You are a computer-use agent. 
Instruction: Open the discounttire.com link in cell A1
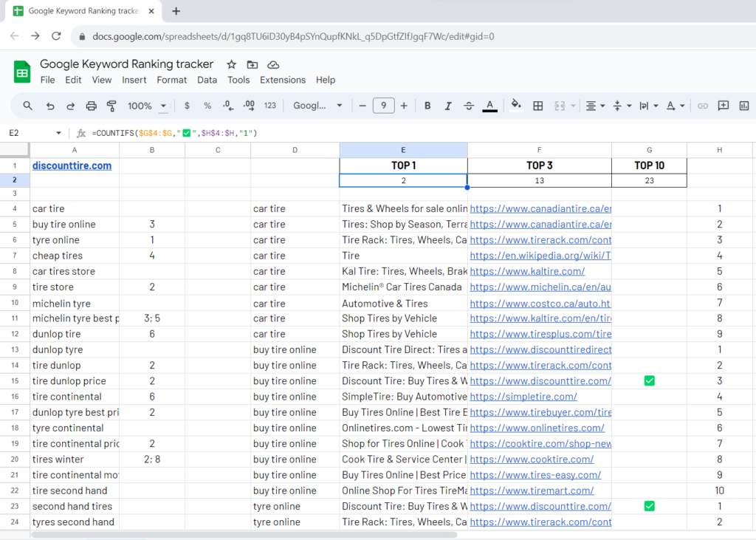[72, 165]
